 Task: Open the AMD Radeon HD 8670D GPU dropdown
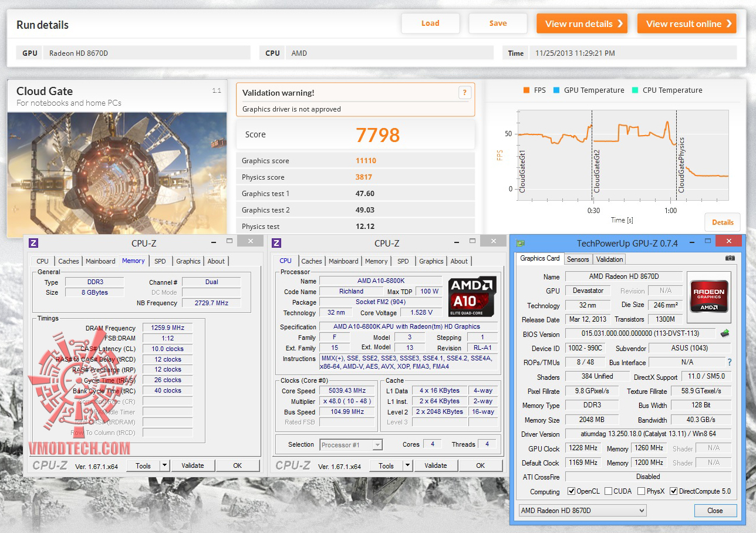582,511
